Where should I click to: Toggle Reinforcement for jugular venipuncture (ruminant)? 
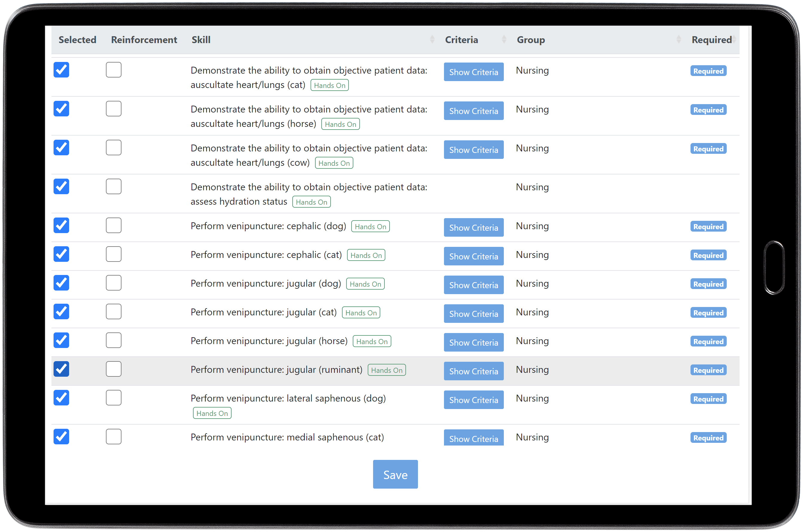click(x=113, y=369)
